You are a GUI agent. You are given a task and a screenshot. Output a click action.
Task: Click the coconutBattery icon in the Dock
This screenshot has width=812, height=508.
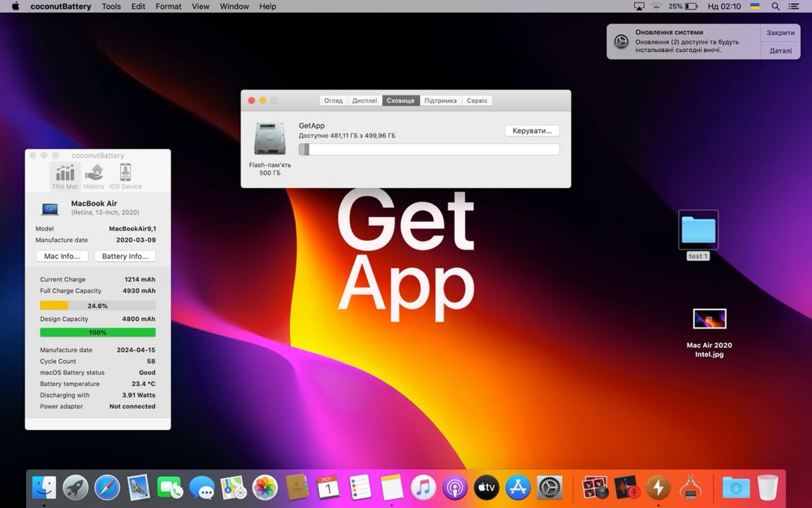point(658,487)
